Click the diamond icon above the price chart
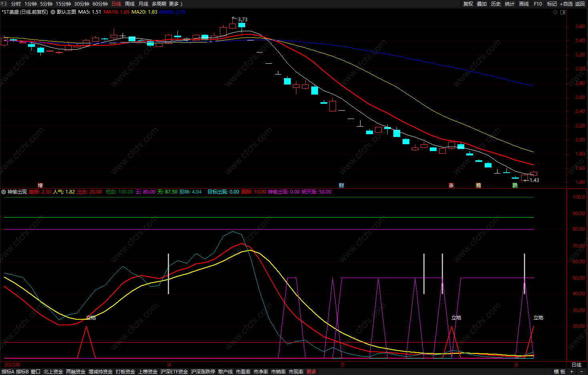Image resolution: width=588 pixels, height=375 pixels. [555, 12]
